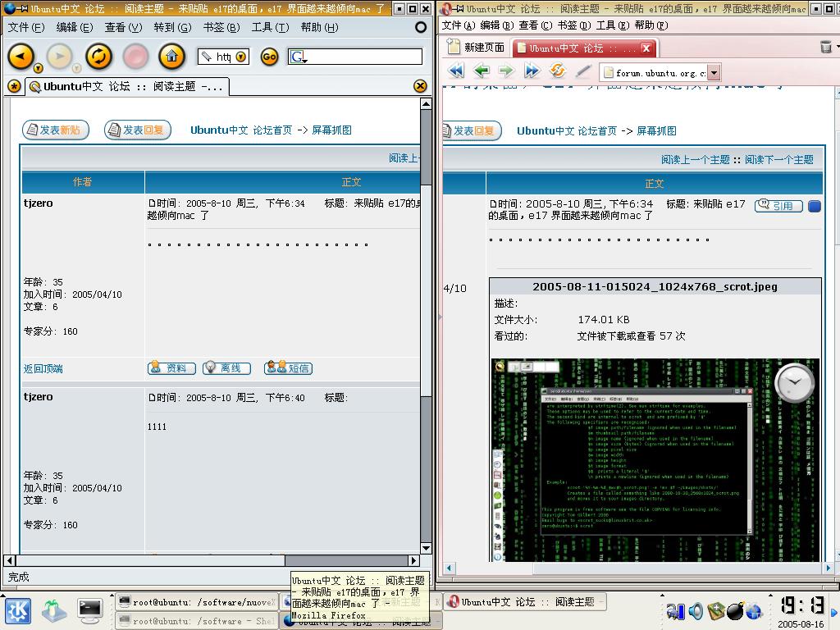Close the Firefox tab with orange X

[421, 85]
